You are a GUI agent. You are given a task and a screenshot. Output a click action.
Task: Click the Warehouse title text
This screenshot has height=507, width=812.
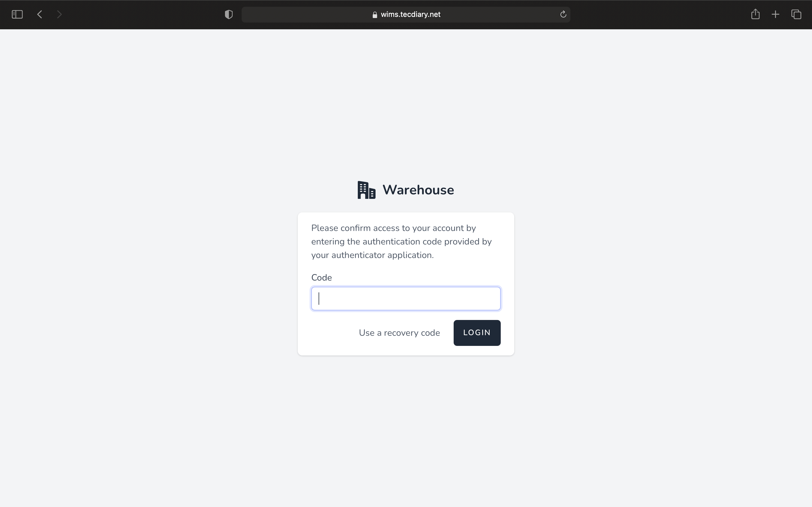point(418,190)
